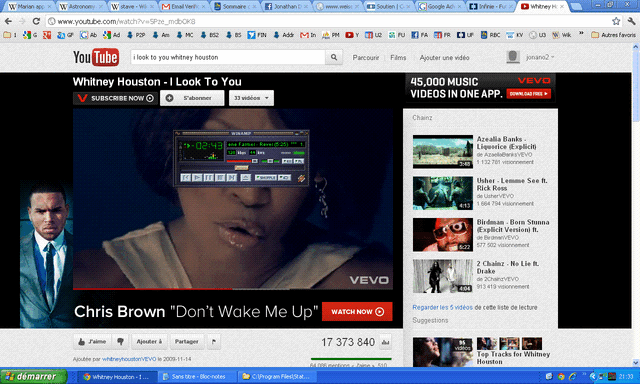Click the Winamp eject button
640x384 pixels.
[x=246, y=178]
